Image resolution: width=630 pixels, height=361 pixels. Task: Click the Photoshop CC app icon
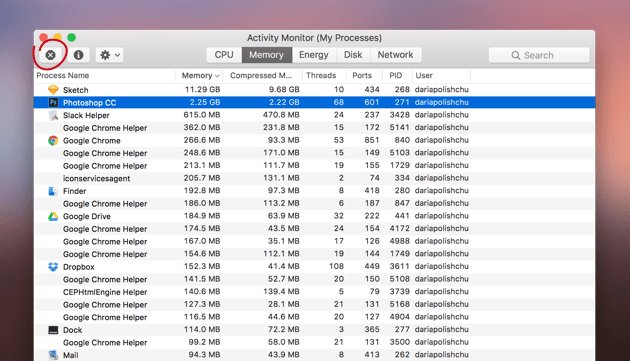coord(53,103)
